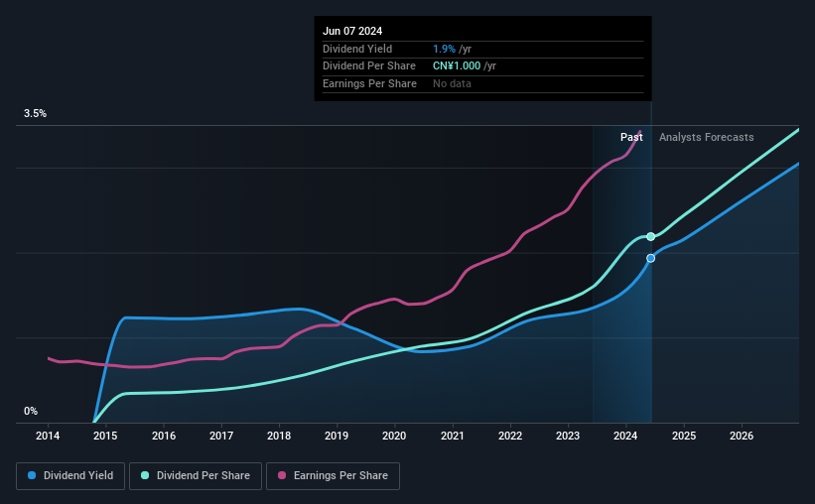Click the 2024 year tick label
This screenshot has height=504, width=815.
tap(625, 436)
